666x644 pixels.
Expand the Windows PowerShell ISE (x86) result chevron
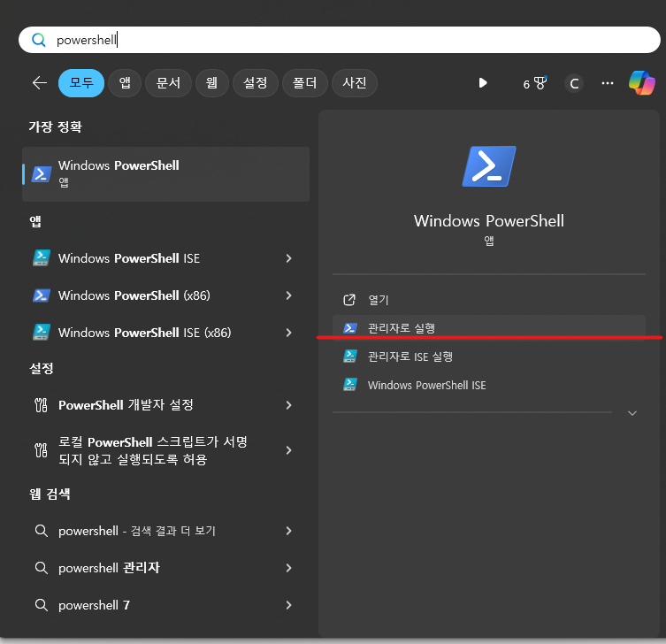pyautogui.click(x=289, y=333)
